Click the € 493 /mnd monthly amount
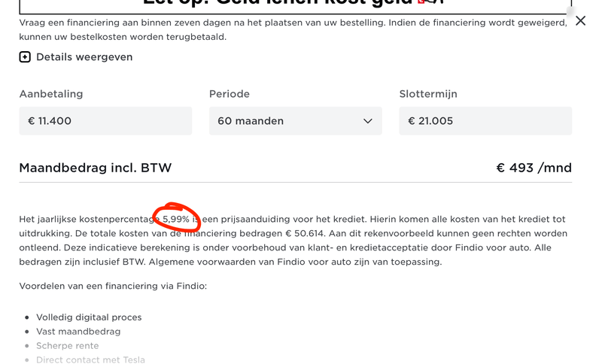Viewport: 602px width, 364px height. pos(534,168)
